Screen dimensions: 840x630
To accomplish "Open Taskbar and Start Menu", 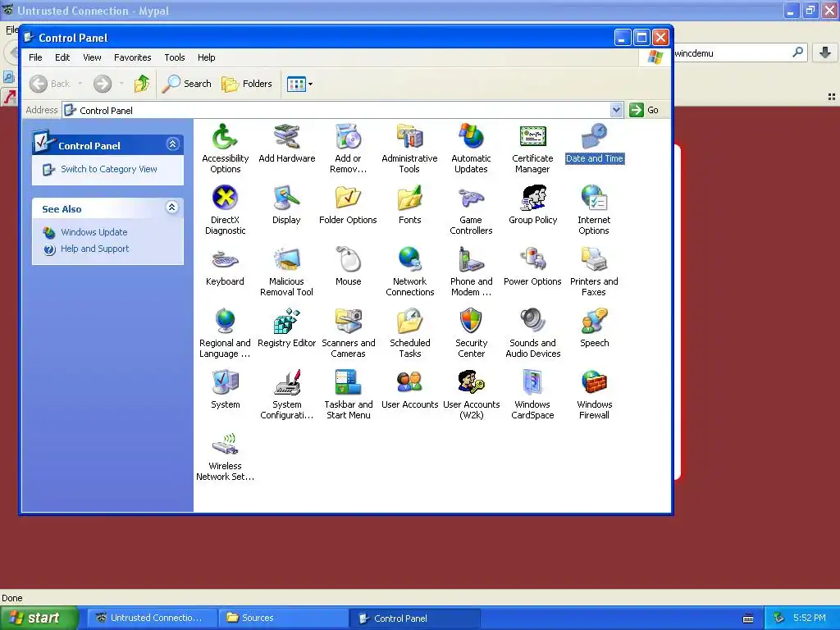I will (x=348, y=383).
